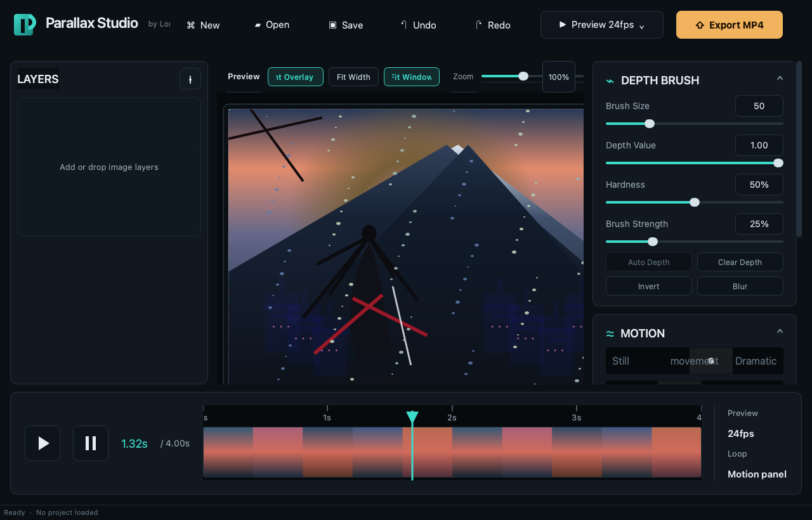Adjust the Zoom slider handle
Image resolution: width=812 pixels, height=520 pixels.
click(x=523, y=76)
